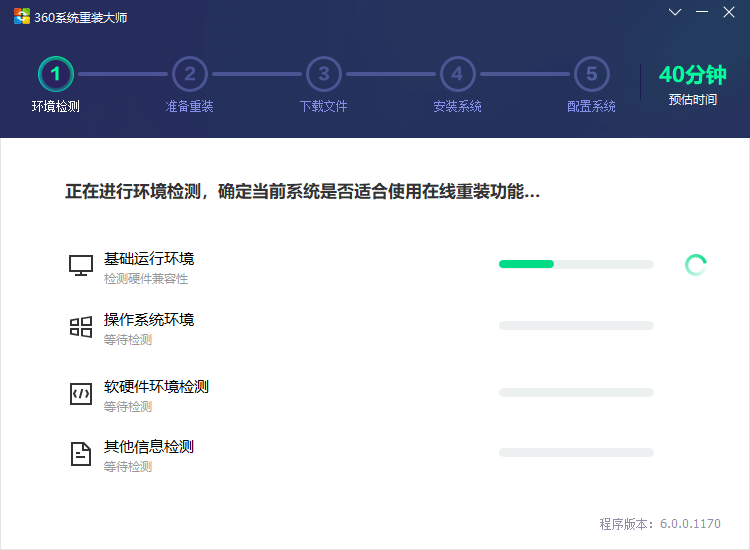This screenshot has height=550, width=750.
Task: Open the title bar dropdown menu arrow
Action: (x=675, y=12)
